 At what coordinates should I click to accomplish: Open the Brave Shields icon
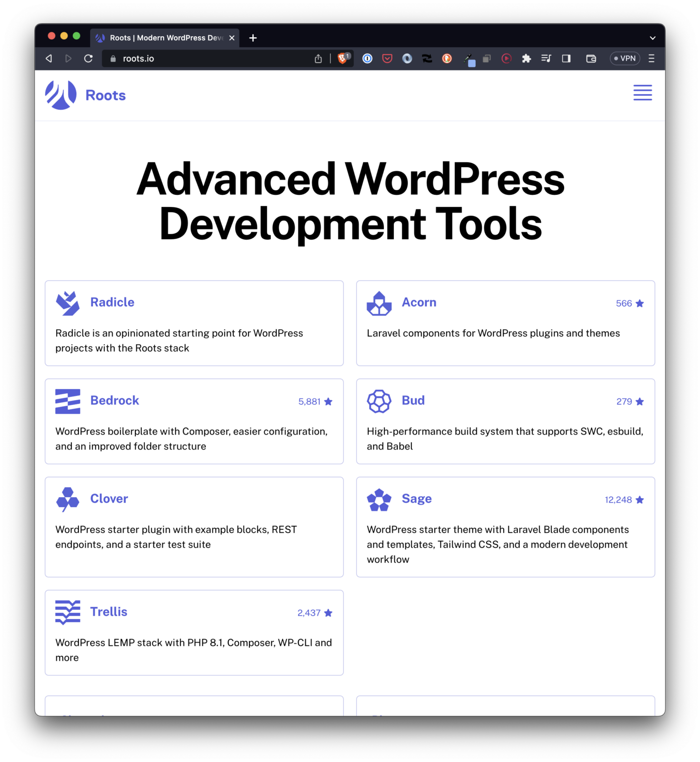[342, 58]
